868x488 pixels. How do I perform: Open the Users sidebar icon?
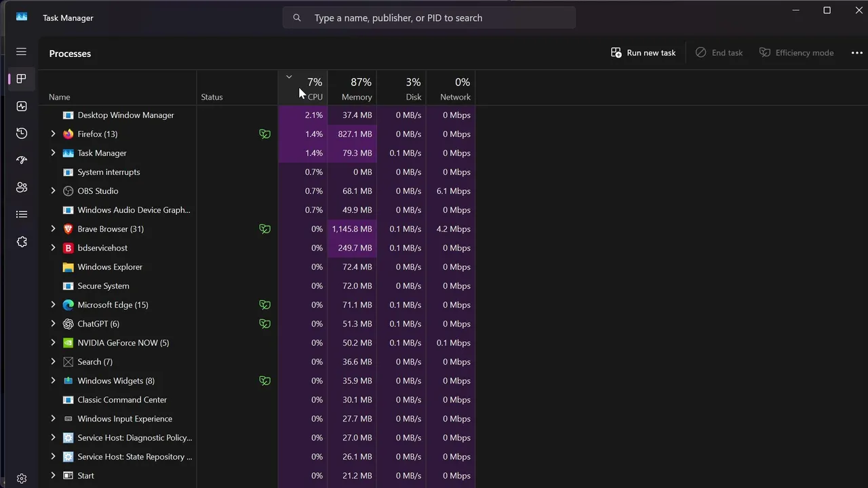(x=22, y=187)
